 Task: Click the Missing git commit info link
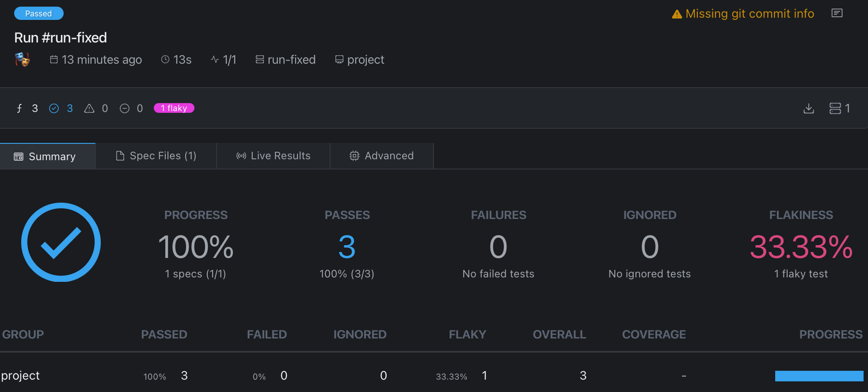pyautogui.click(x=750, y=14)
